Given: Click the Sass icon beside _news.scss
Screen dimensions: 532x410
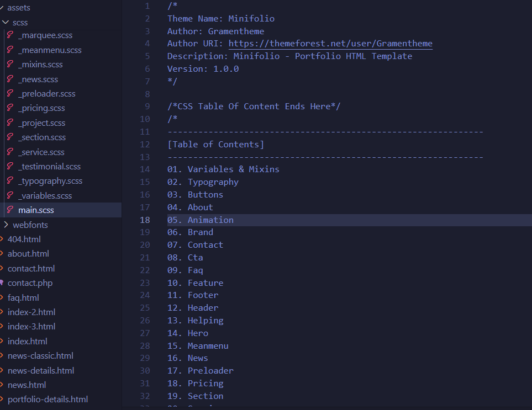Looking at the screenshot, I should tap(10, 79).
